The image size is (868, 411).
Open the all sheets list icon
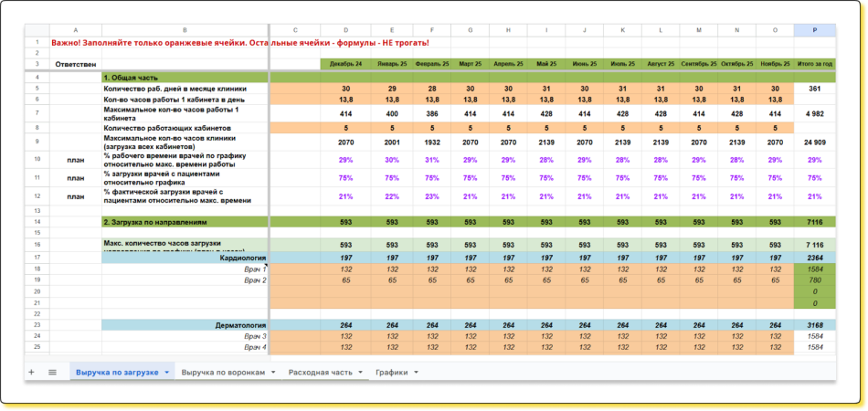tap(52, 373)
